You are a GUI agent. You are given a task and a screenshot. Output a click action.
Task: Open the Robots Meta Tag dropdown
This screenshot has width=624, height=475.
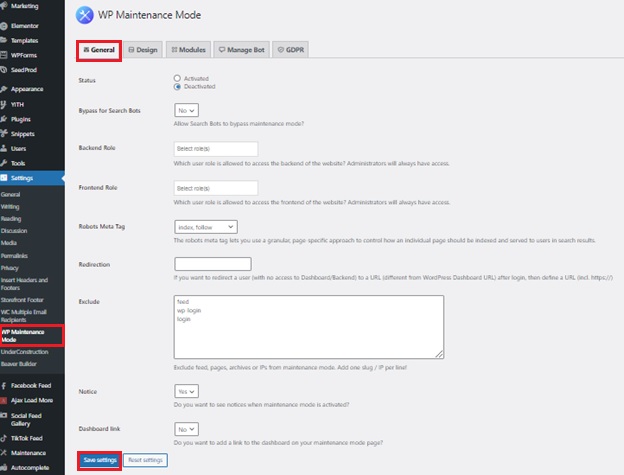(206, 227)
